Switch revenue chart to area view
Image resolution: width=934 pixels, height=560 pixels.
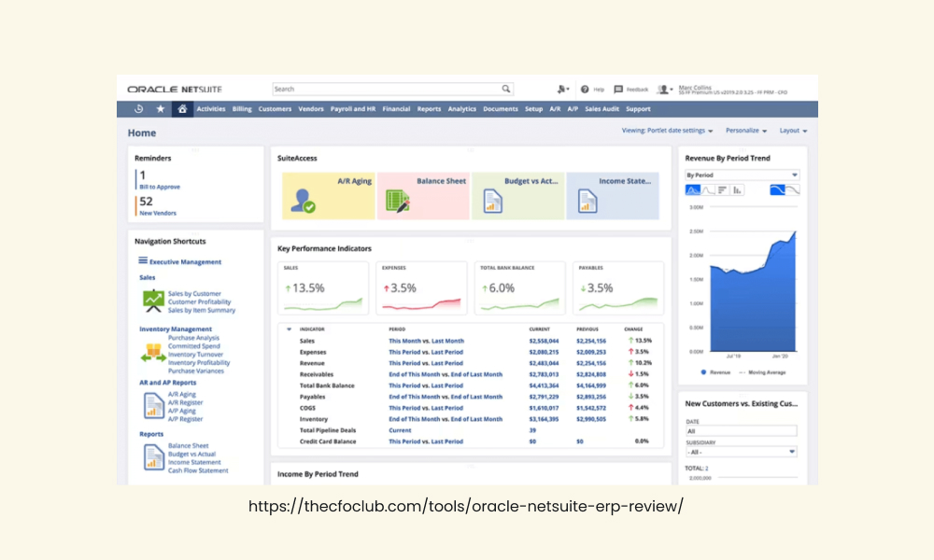tap(692, 190)
